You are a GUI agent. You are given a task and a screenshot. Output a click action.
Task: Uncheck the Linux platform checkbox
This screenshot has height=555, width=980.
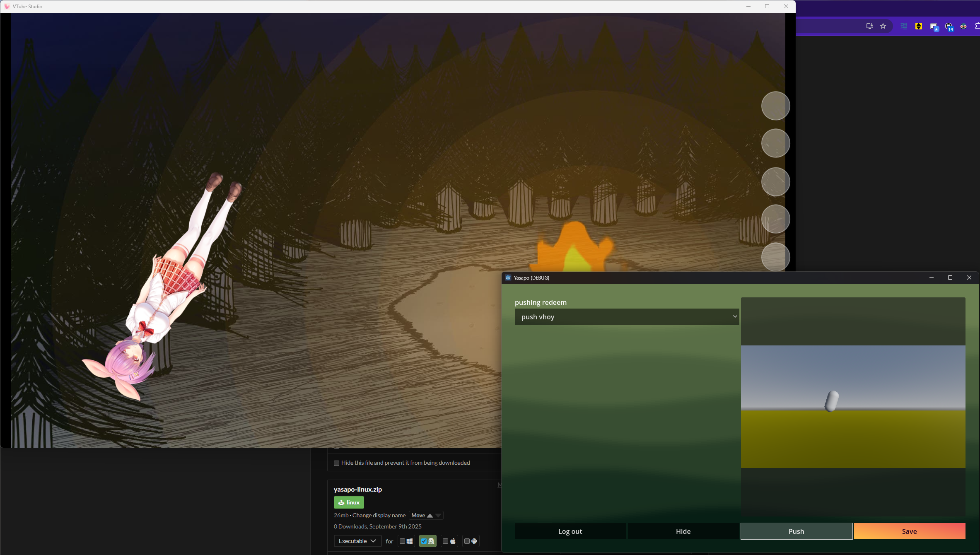424,541
